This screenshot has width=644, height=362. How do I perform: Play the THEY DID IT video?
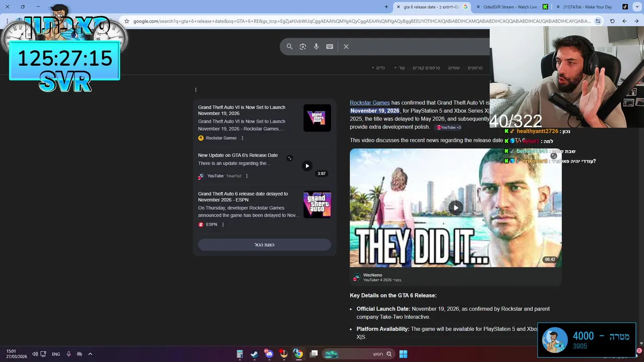click(x=455, y=208)
